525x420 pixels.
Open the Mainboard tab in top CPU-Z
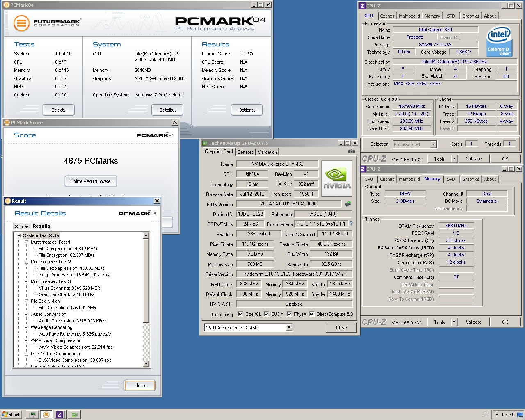[409, 16]
